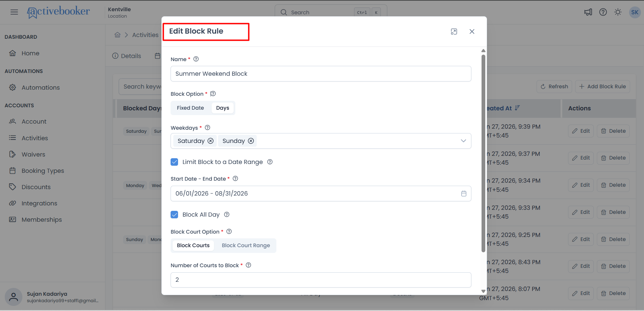Click the Kentville location selector
This screenshot has width=644, height=311.
click(119, 12)
